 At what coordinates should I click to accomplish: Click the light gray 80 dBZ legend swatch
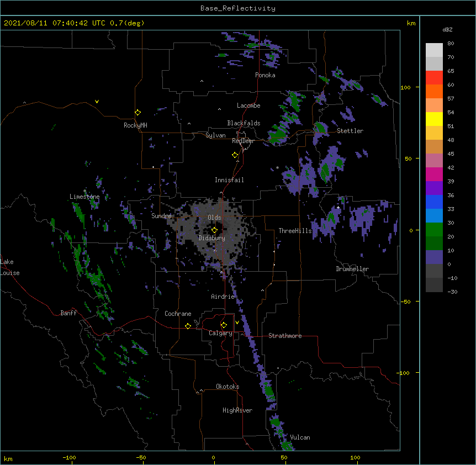(434, 50)
